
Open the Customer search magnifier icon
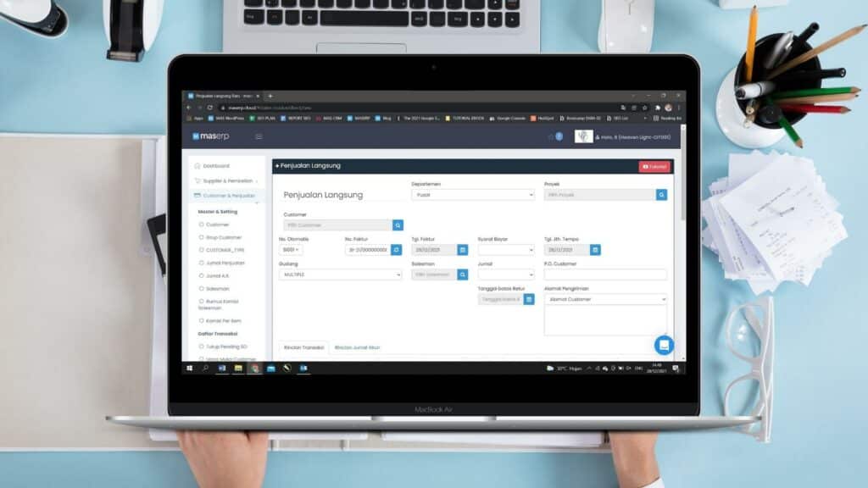click(398, 225)
